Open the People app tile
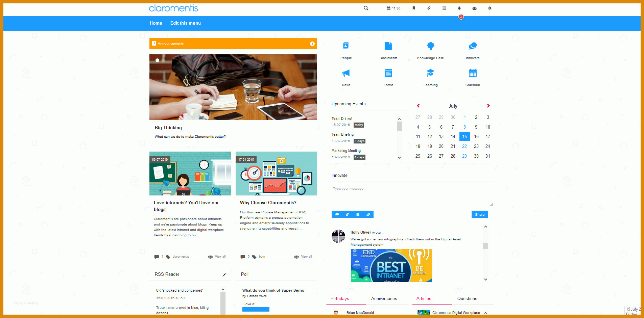This screenshot has width=644, height=318. [x=346, y=51]
